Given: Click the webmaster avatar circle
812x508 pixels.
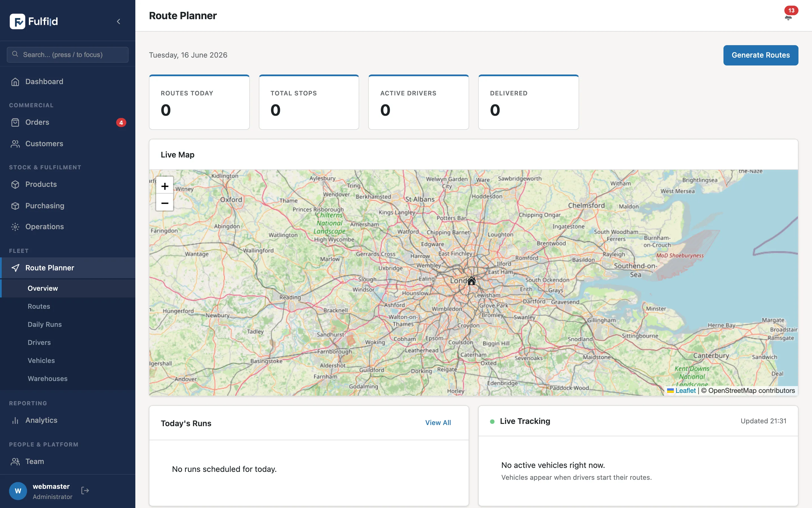Looking at the screenshot, I should pos(18,491).
